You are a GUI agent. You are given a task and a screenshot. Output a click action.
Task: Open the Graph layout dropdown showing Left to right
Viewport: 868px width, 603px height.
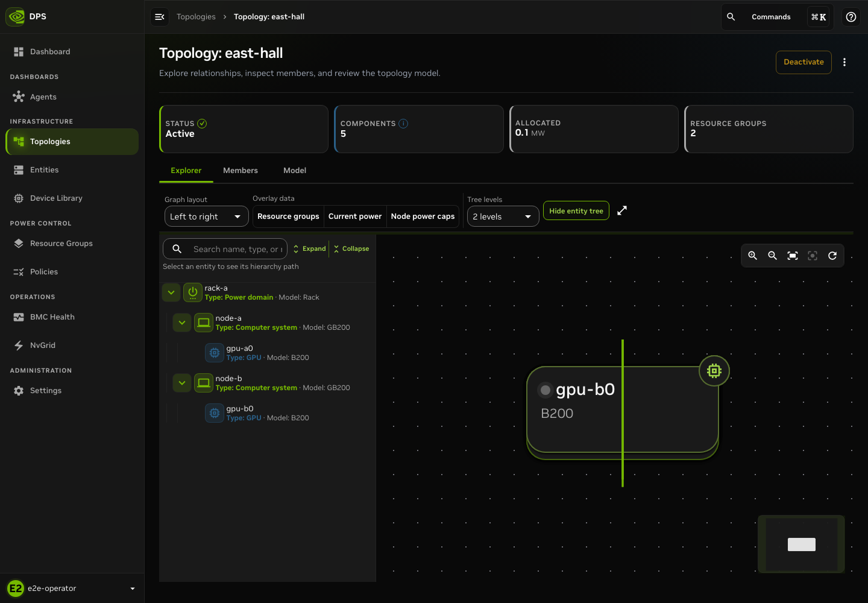207,216
